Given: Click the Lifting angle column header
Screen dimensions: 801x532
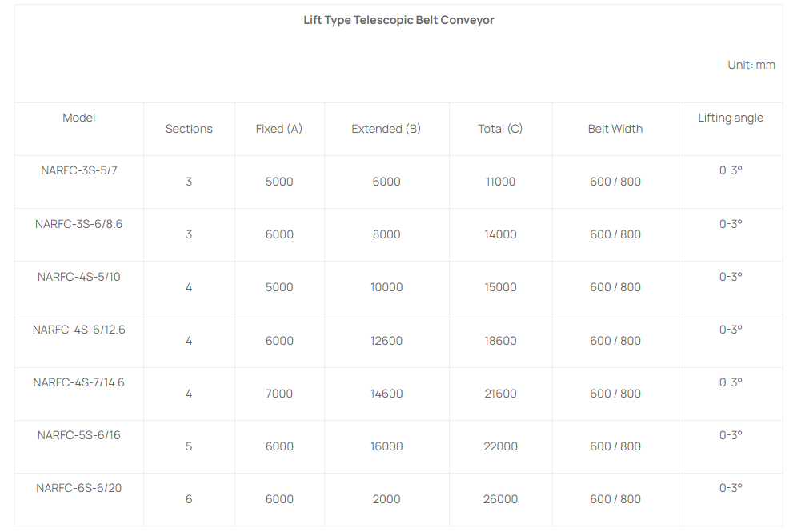Looking at the screenshot, I should (x=731, y=118).
